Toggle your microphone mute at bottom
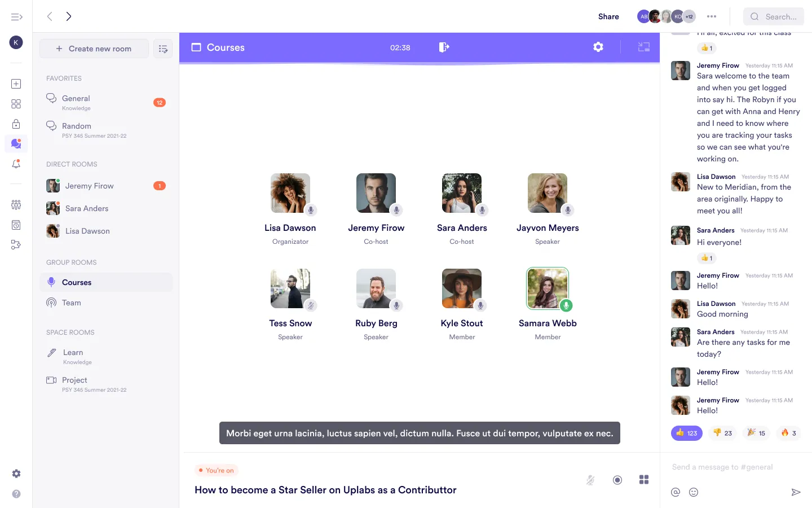 [x=590, y=480]
